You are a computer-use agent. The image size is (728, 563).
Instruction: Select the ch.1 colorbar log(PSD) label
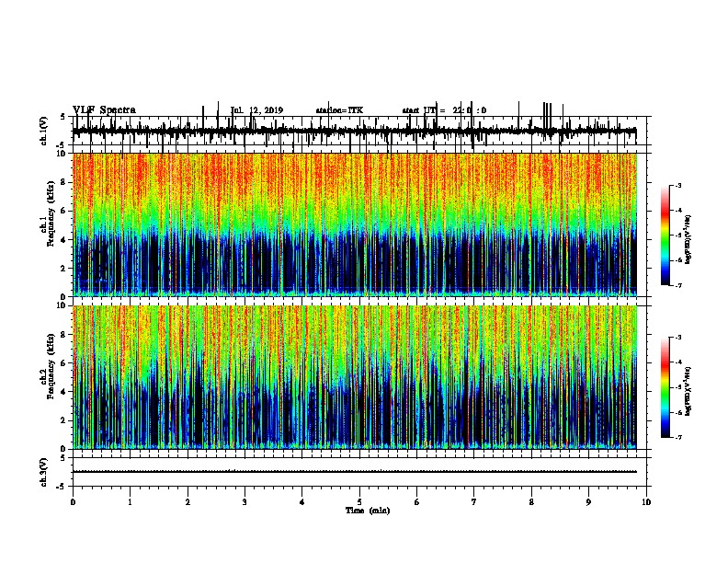click(688, 240)
